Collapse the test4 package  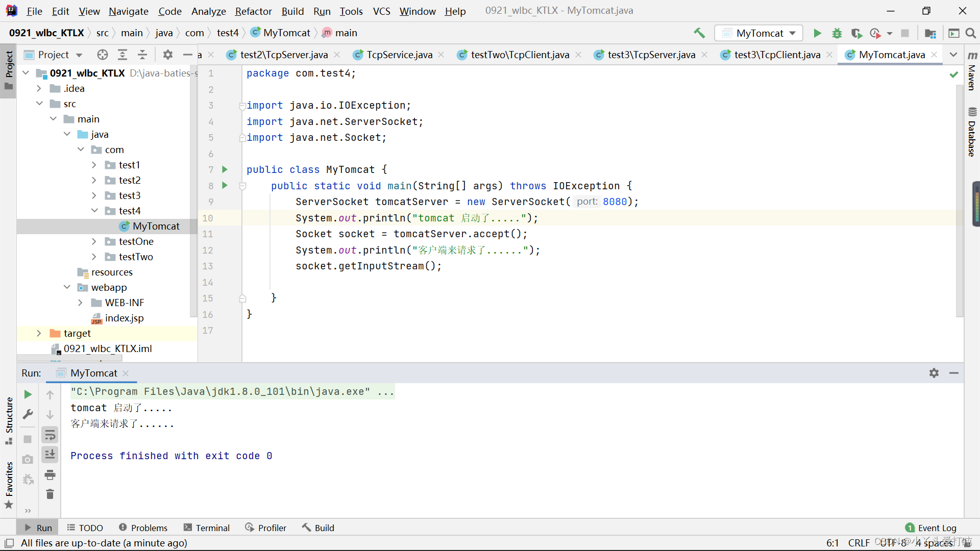(x=94, y=211)
